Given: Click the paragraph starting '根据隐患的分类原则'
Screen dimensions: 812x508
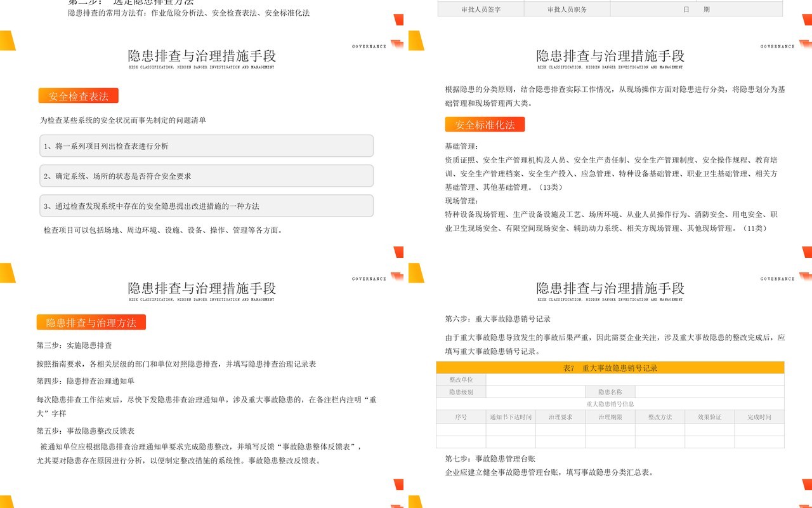Looking at the screenshot, I should coord(615,96).
